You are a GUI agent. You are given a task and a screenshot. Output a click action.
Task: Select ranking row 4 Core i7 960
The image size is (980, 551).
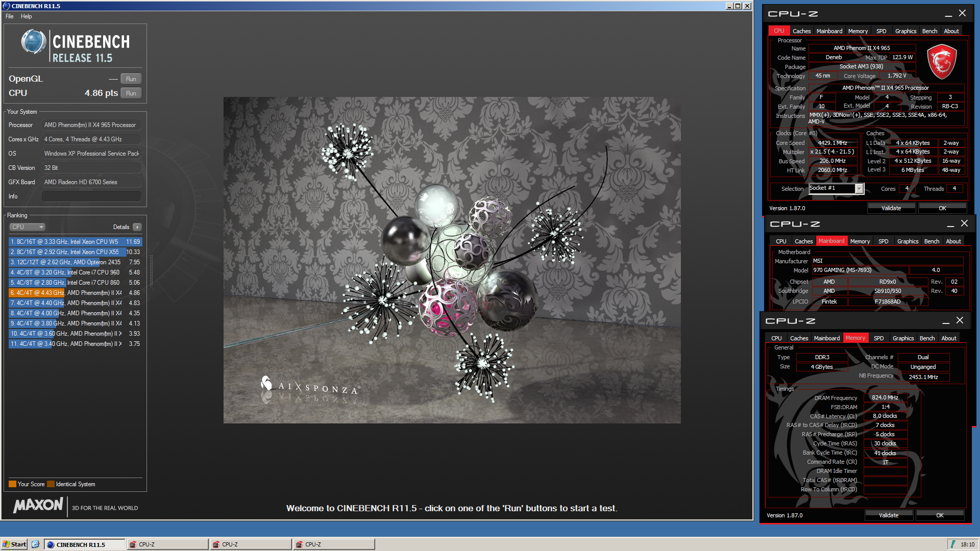(x=75, y=272)
